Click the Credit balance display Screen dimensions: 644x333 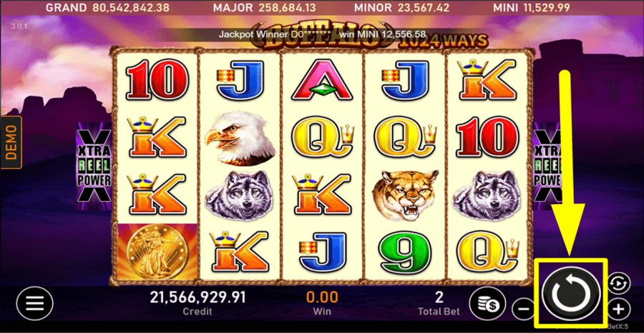pyautogui.click(x=197, y=302)
